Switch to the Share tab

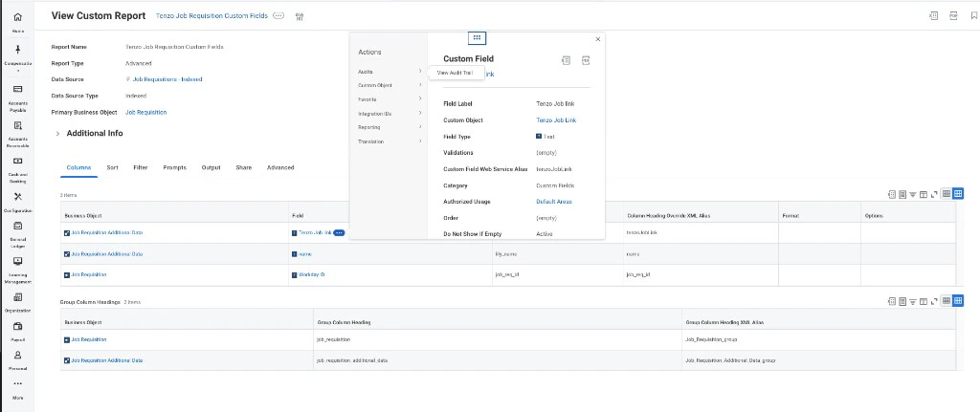[244, 167]
